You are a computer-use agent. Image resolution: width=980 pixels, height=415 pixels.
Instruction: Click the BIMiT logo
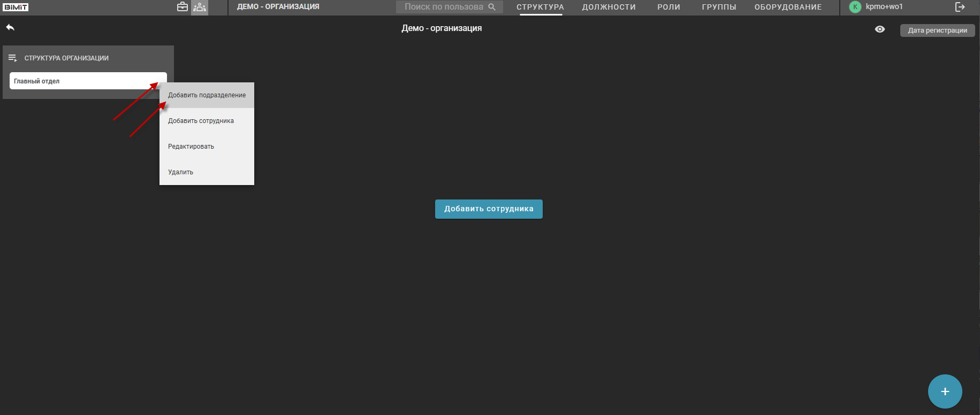coord(16,7)
